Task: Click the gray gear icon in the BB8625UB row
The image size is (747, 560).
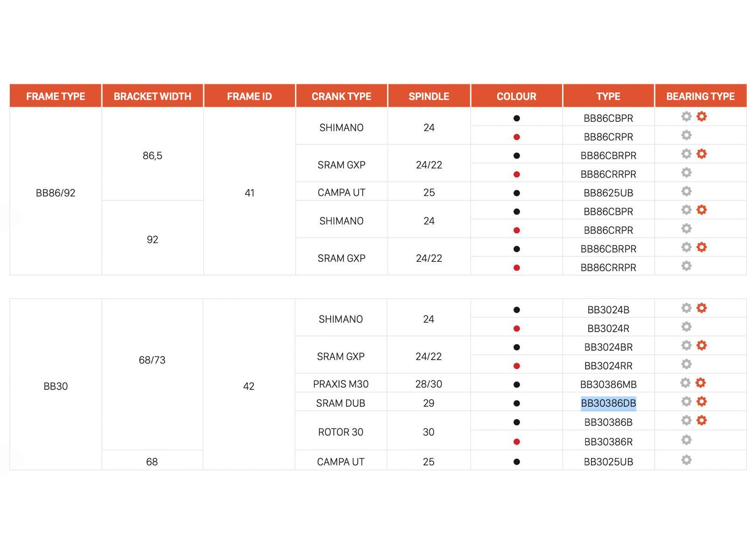Action: click(x=686, y=191)
